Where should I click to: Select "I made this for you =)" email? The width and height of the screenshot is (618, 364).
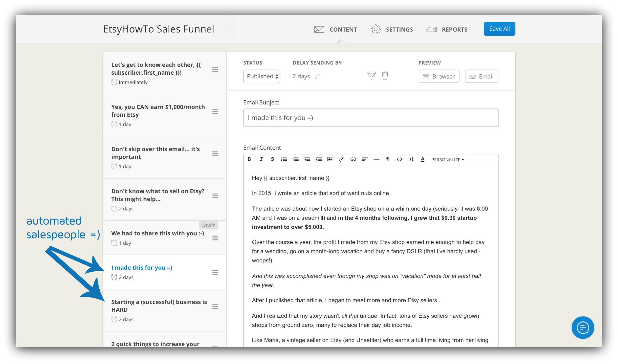(165, 272)
